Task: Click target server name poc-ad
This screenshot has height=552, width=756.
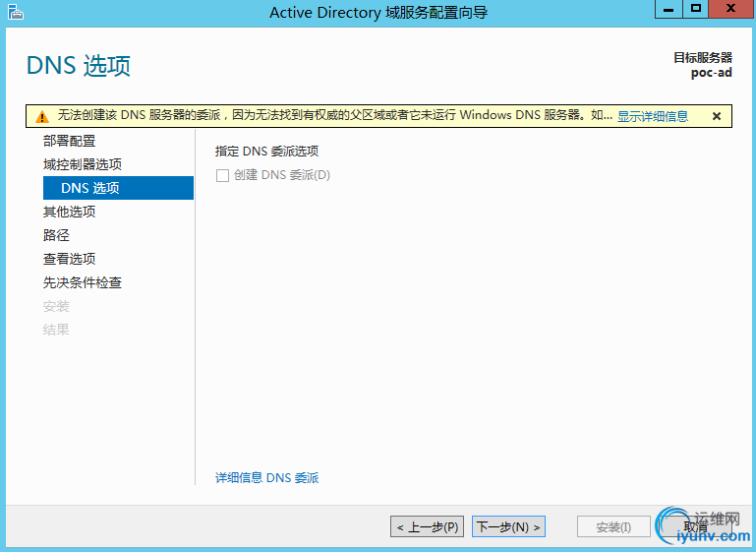Action: pyautogui.click(x=711, y=73)
